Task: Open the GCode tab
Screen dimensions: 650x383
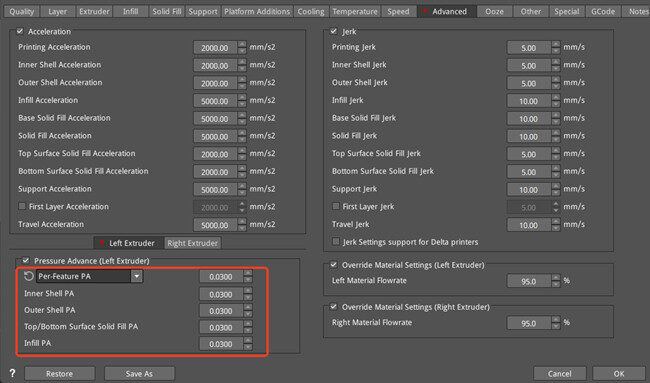Action: (603, 12)
